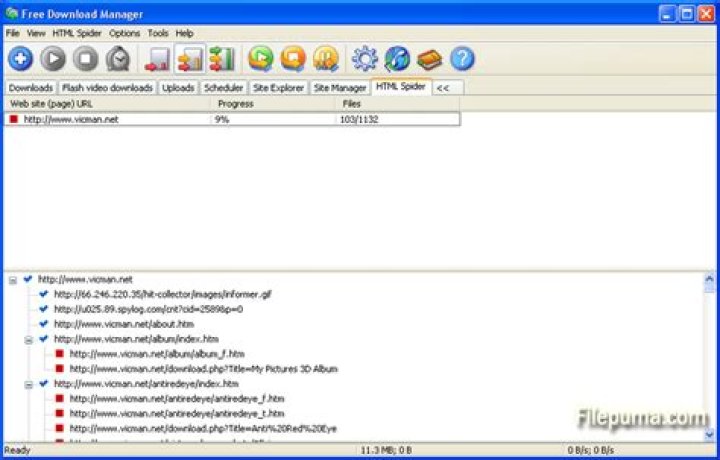Screen dimensions: 720x460
Task: Toggle checkmark on root http://www.vicman.net node
Action: pyautogui.click(x=28, y=279)
